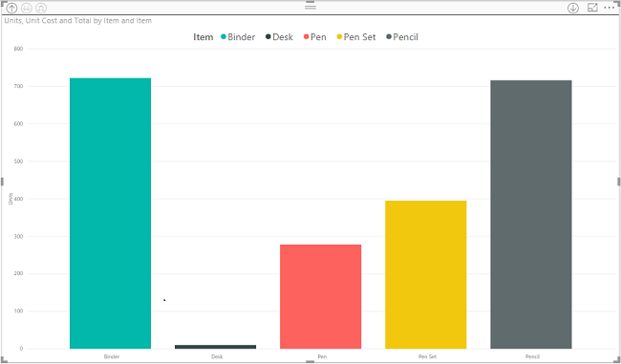621x364 pixels.
Task: Click the Pen Set legend label
Action: 359,37
